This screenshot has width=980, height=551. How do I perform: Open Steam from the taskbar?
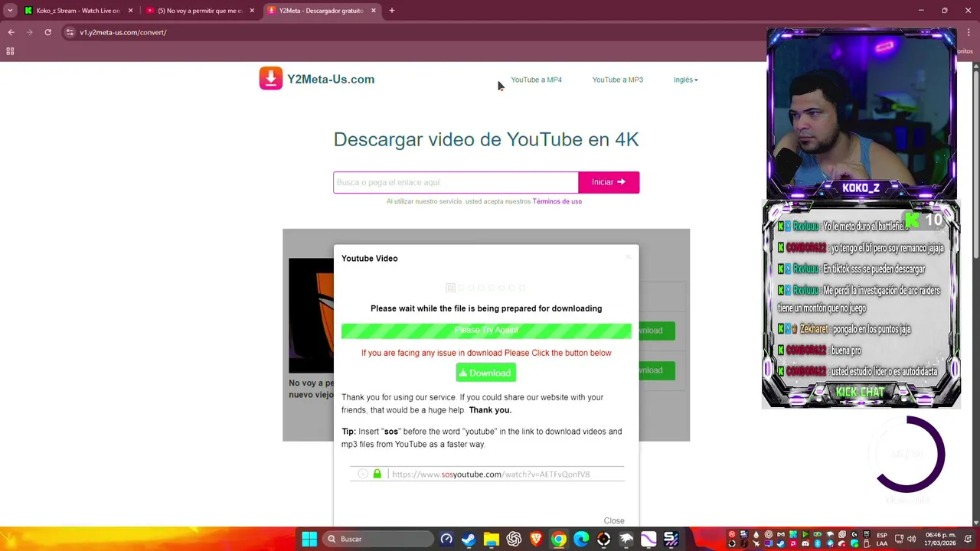[x=469, y=539]
